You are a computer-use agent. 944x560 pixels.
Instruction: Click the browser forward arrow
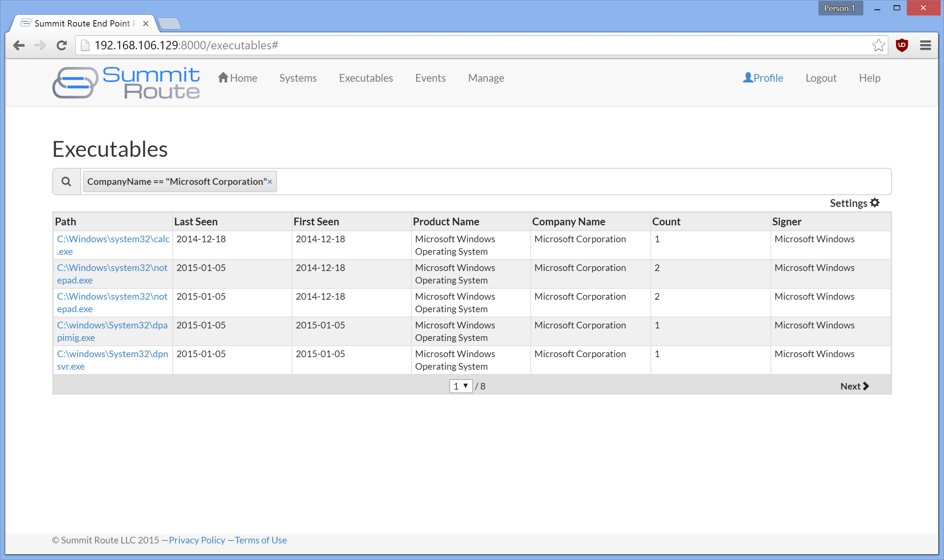coord(40,46)
